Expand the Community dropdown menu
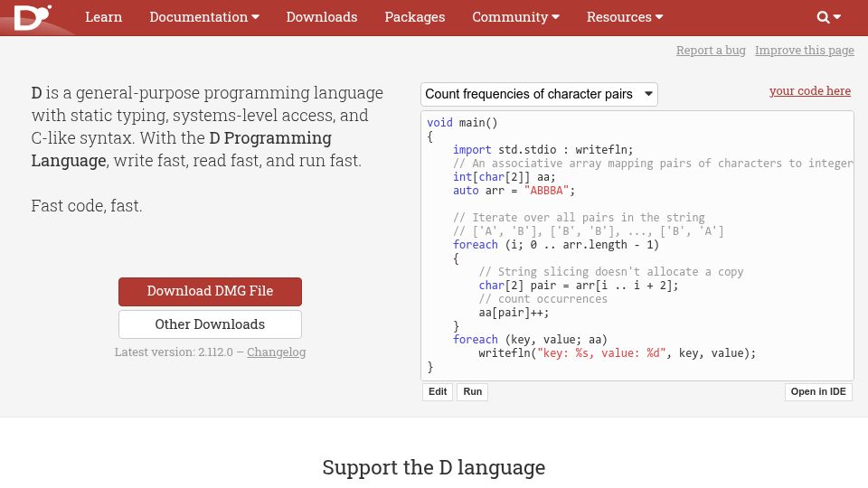Image resolution: width=868 pixels, height=488 pixels. (515, 17)
